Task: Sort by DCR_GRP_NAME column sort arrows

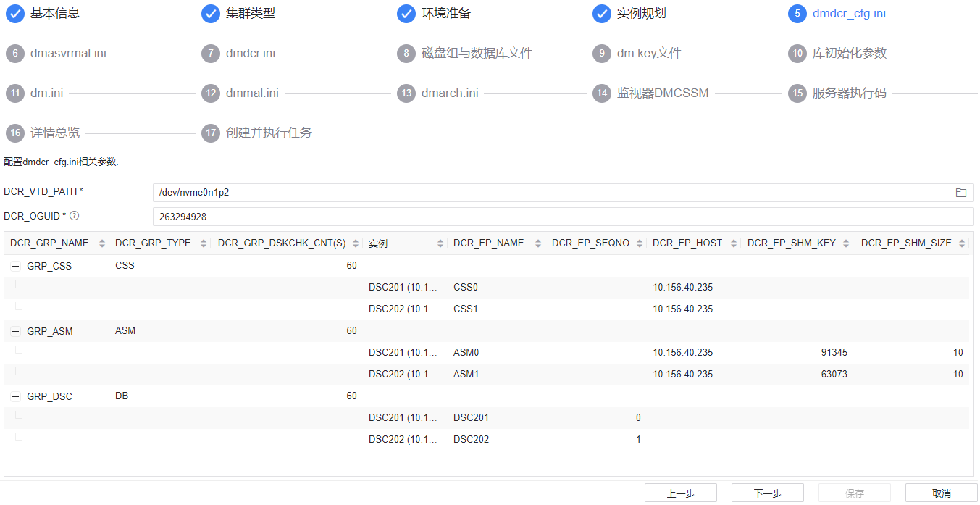Action: pos(102,243)
